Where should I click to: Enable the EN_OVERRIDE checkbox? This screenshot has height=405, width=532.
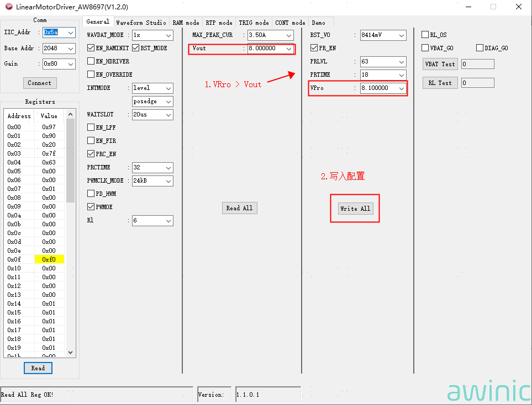coord(91,74)
